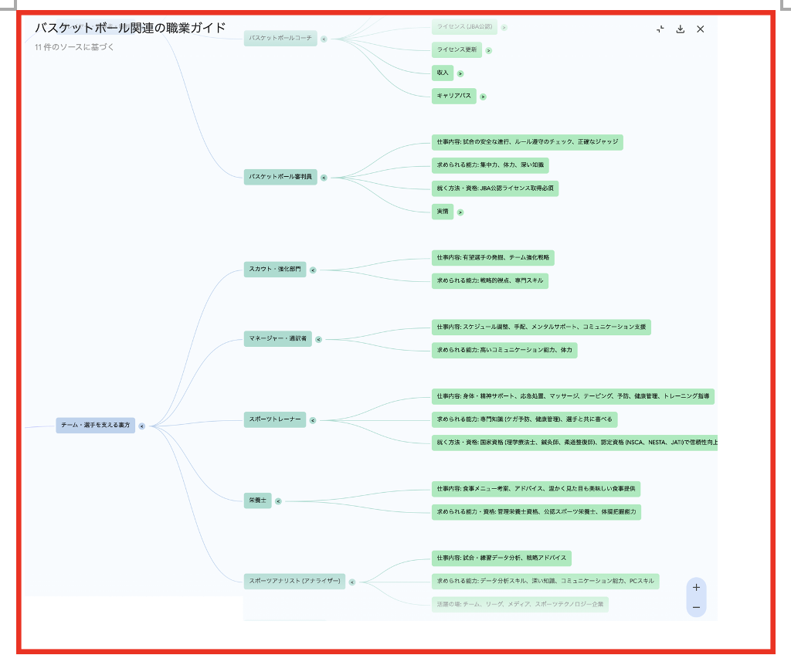
Task: Click the node mentioning 管理栄養士資格
Action: [x=536, y=512]
